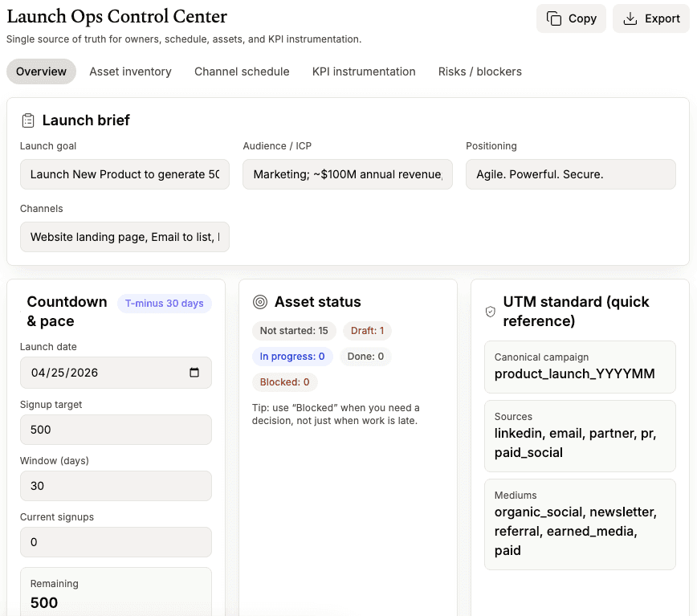Click the Blocked usage tip text
The height and width of the screenshot is (616, 697).
336,414
